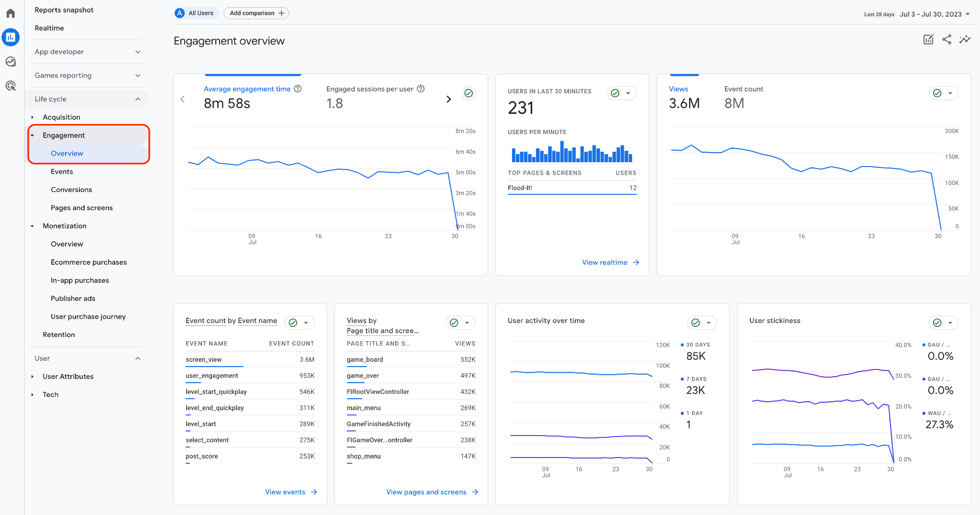Click plus icon in Add comparison

click(281, 13)
